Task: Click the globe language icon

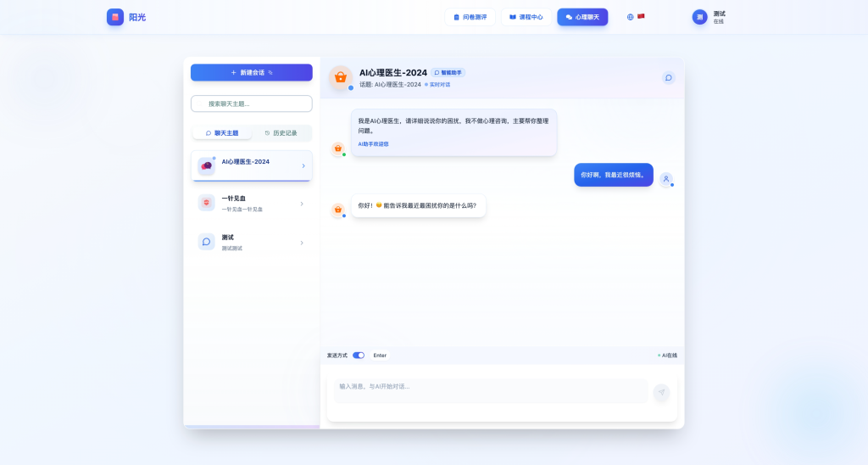Action: pyautogui.click(x=630, y=17)
